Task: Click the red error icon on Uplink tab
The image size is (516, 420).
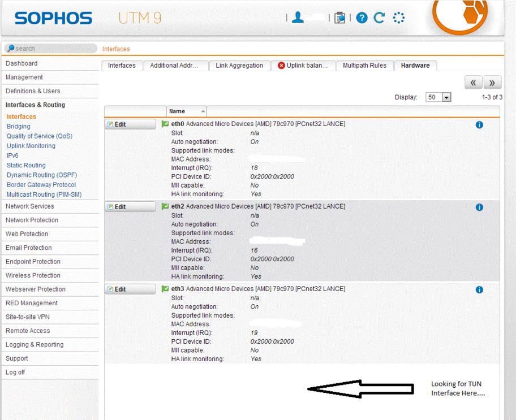Action: click(281, 66)
